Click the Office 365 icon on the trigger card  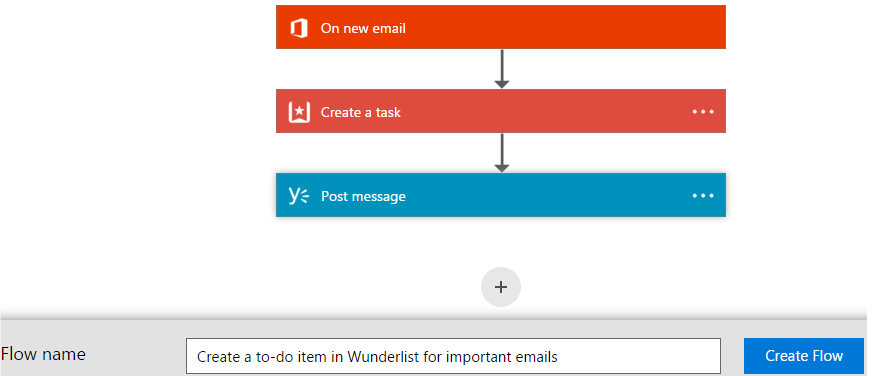coord(299,28)
